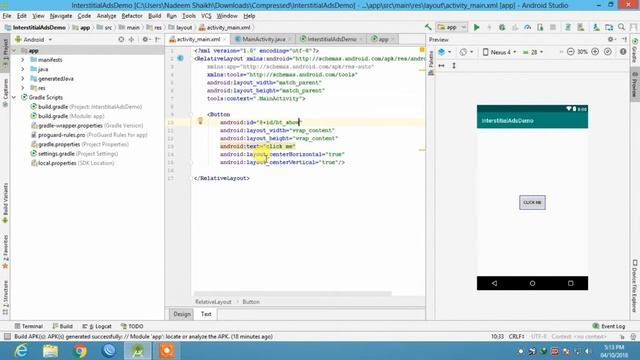
Task: Switch to InterstitialAdsDemo editor tab
Action: click(331, 39)
